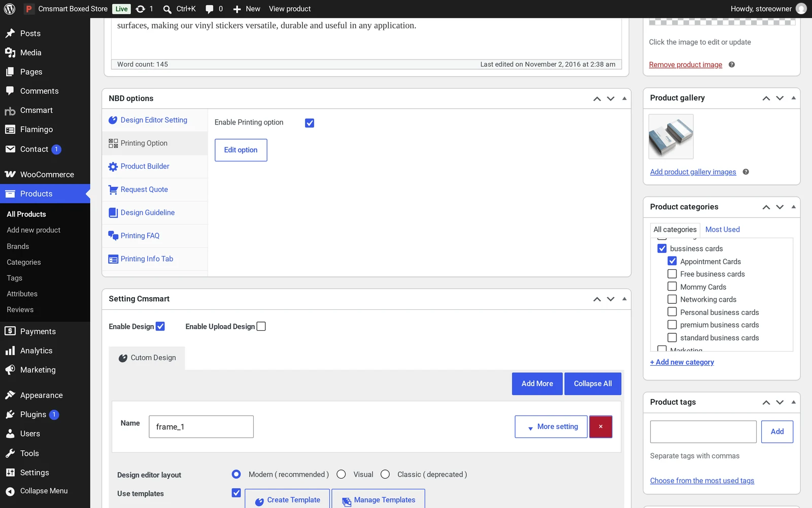Click the Product Builder gear icon
The image size is (812, 508).
tap(113, 167)
